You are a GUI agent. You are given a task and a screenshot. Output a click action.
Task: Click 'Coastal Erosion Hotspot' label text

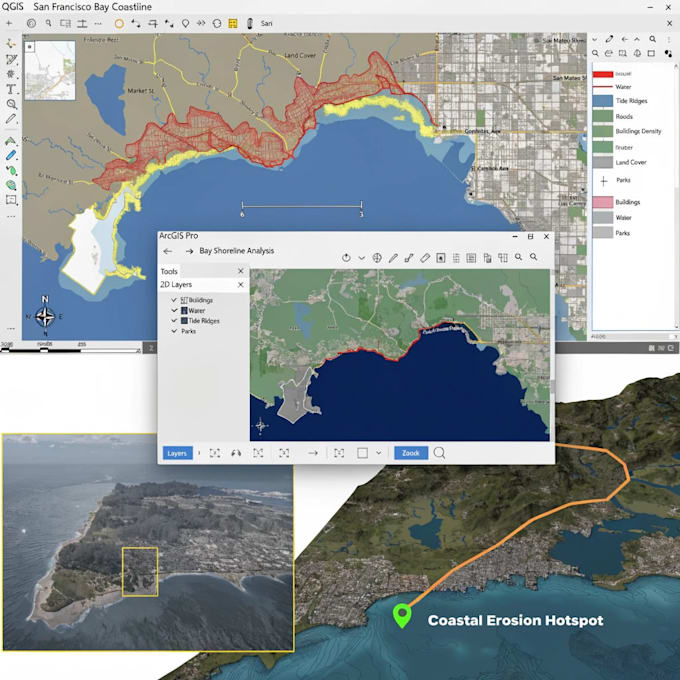click(x=515, y=621)
